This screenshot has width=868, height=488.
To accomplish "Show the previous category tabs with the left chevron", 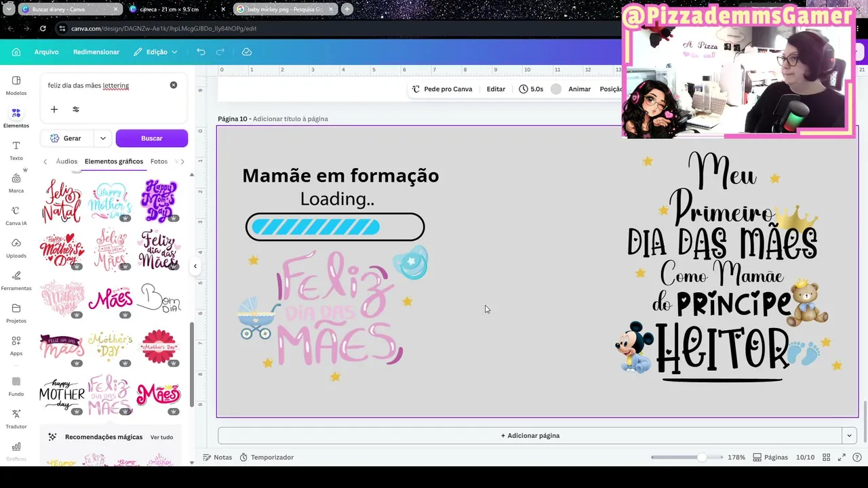I will point(45,161).
